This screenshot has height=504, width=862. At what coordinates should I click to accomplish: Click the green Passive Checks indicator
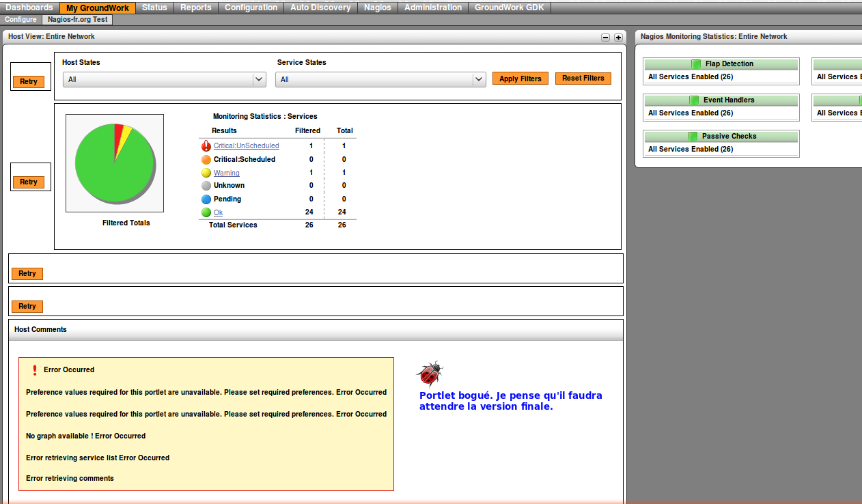(x=693, y=137)
